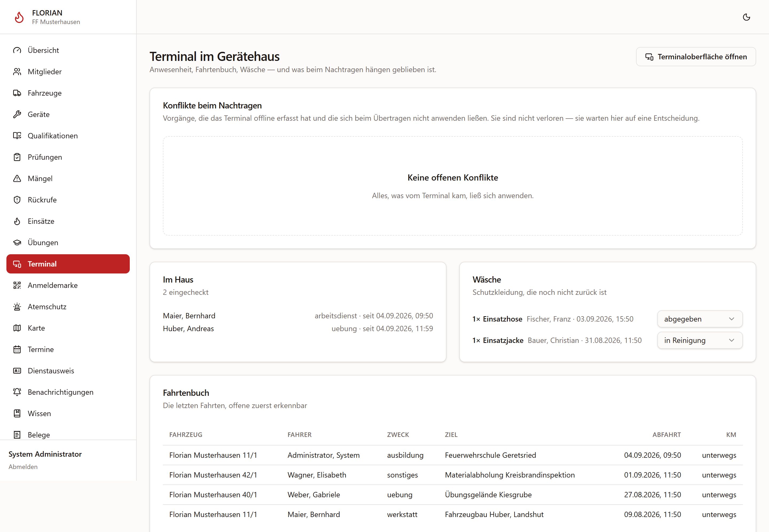Viewport: 769px width, 532px height.
Task: Go to Wissen in sidebar
Action: [x=68, y=413]
